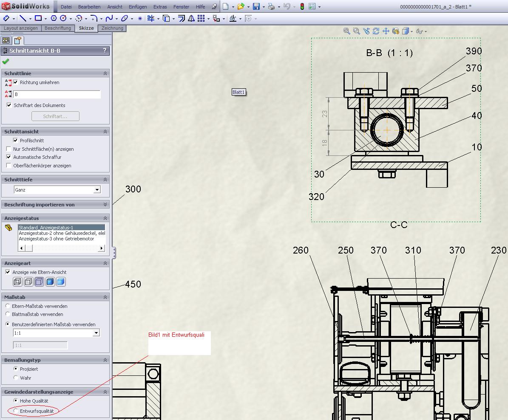The image size is (508, 420).
Task: Select the Line sketch tool
Action: tap(23, 18)
